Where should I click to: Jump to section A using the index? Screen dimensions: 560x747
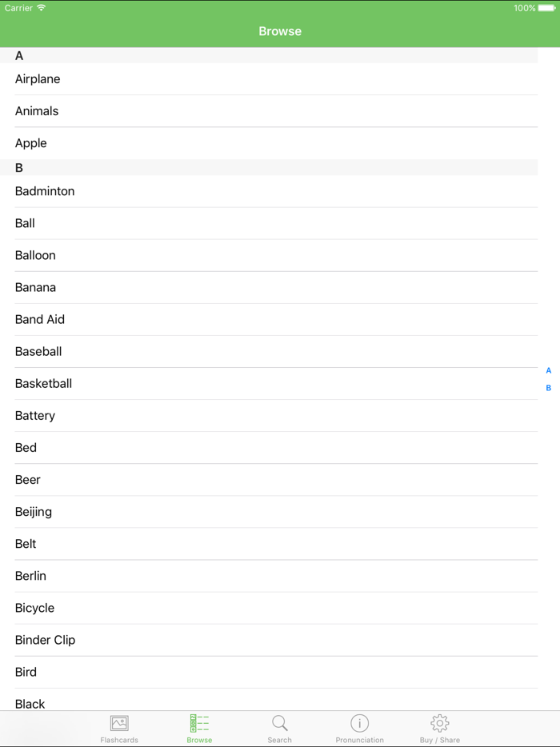(x=548, y=370)
